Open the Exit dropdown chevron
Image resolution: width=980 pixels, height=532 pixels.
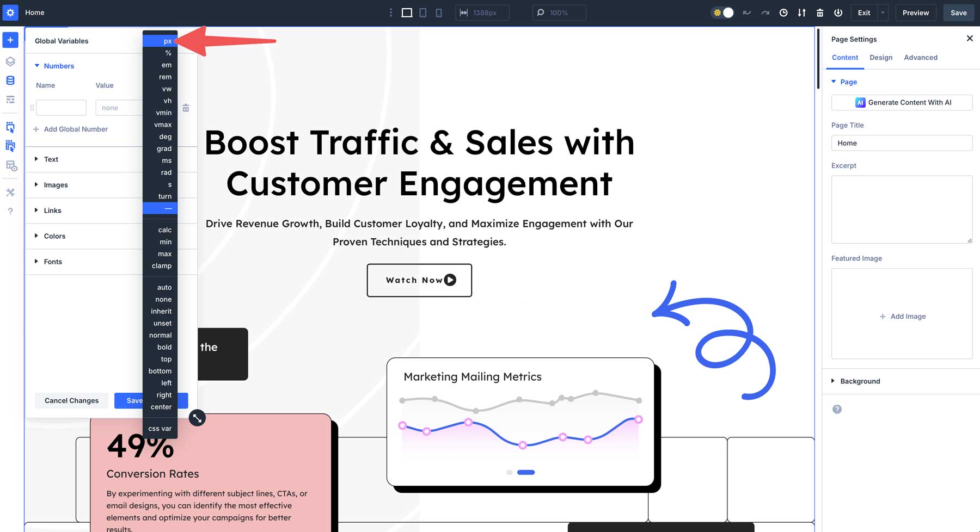point(881,13)
